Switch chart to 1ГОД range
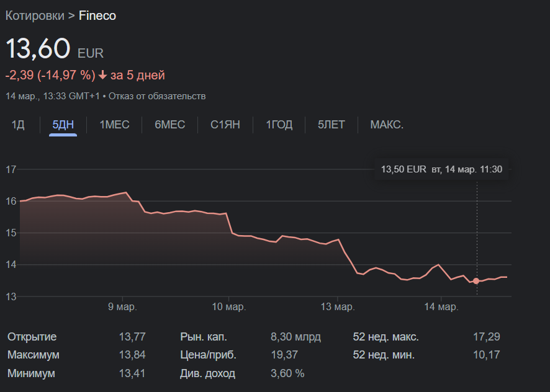Viewport: 550px width, 392px height. tap(279, 125)
